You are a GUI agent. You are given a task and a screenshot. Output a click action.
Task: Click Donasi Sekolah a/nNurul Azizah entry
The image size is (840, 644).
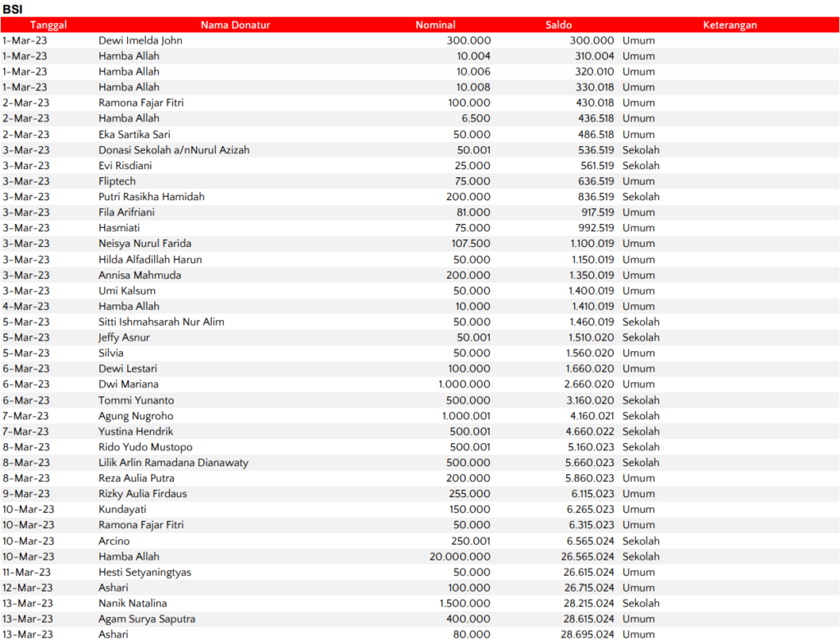point(174,150)
